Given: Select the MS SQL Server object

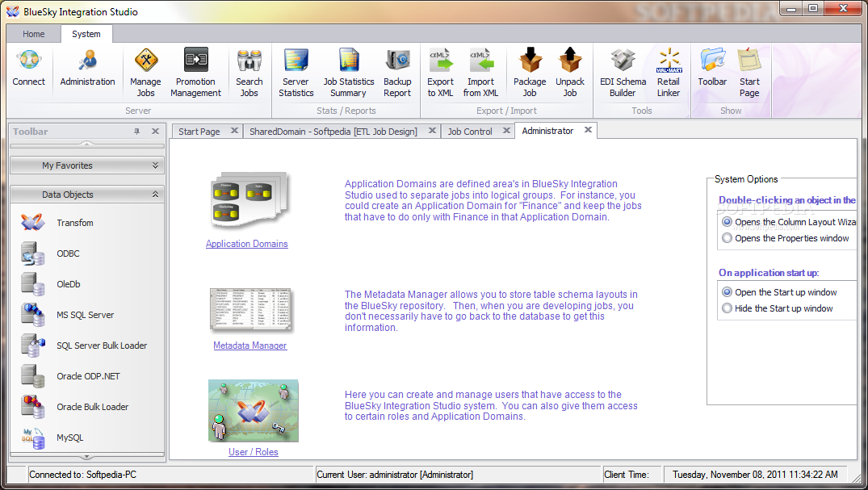Looking at the screenshot, I should tap(87, 315).
